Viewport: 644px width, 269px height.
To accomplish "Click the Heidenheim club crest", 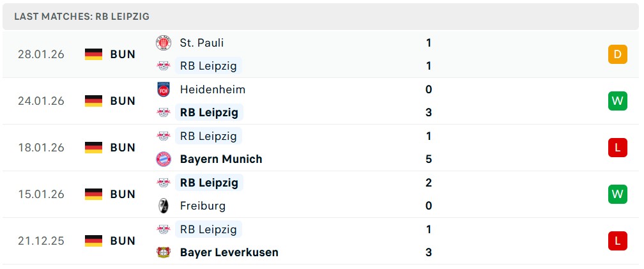I will tap(164, 89).
